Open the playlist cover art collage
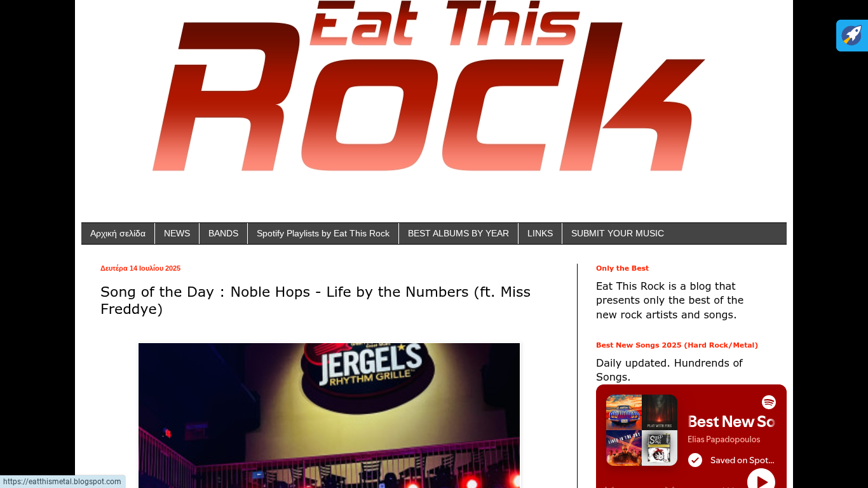The width and height of the screenshot is (868, 488). tap(642, 430)
